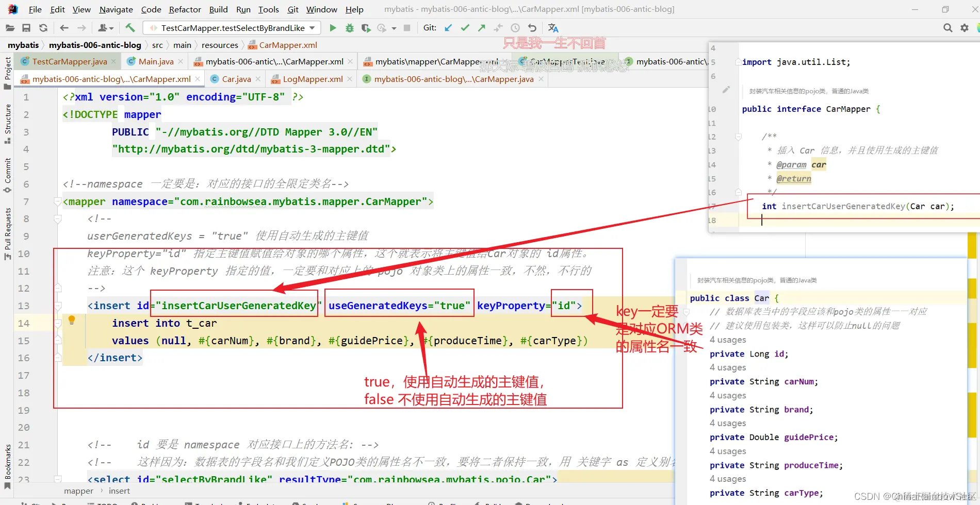Switch to the Main.java tab
Image resolution: width=980 pixels, height=505 pixels.
[x=156, y=62]
